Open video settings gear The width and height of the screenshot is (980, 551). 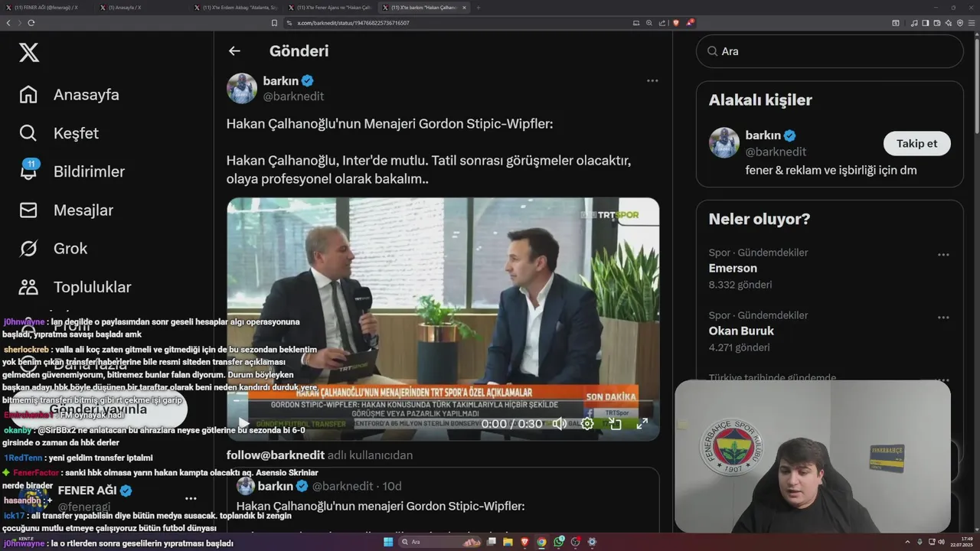point(587,423)
